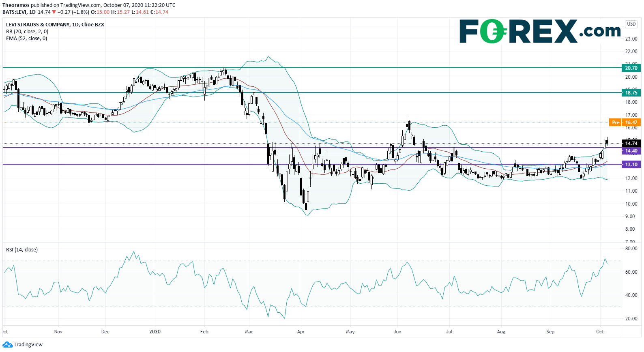644x352 pixels.
Task: Click 20.00 on the RSI axis
Action: pyautogui.click(x=631, y=319)
